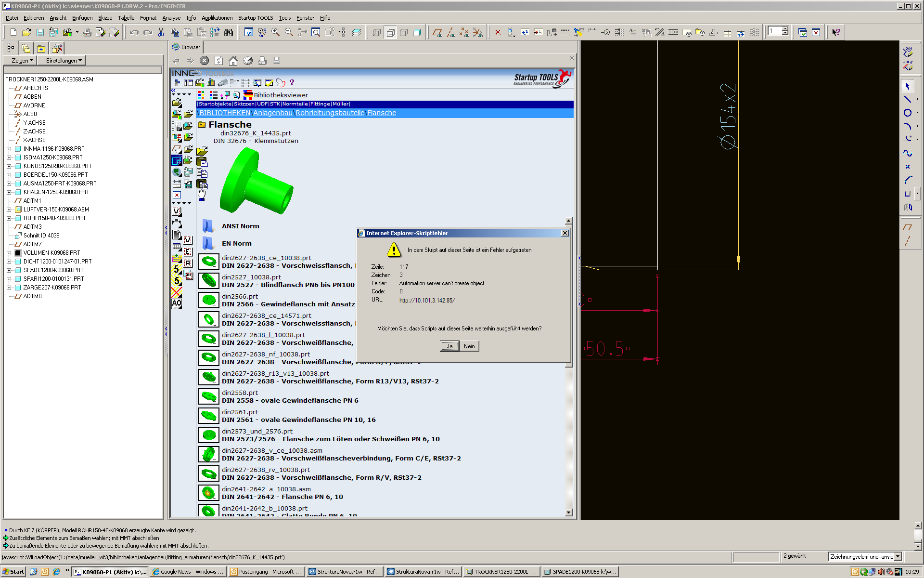The width and height of the screenshot is (924, 578).
Task: Select the spline sketch tool
Action: click(x=908, y=153)
